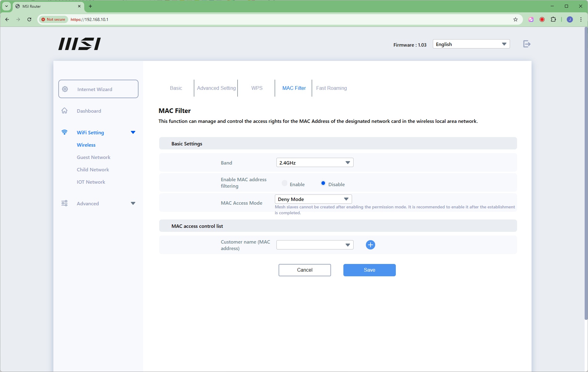This screenshot has height=372, width=588.
Task: Open the Band 2.4GHz dropdown
Action: pos(315,163)
